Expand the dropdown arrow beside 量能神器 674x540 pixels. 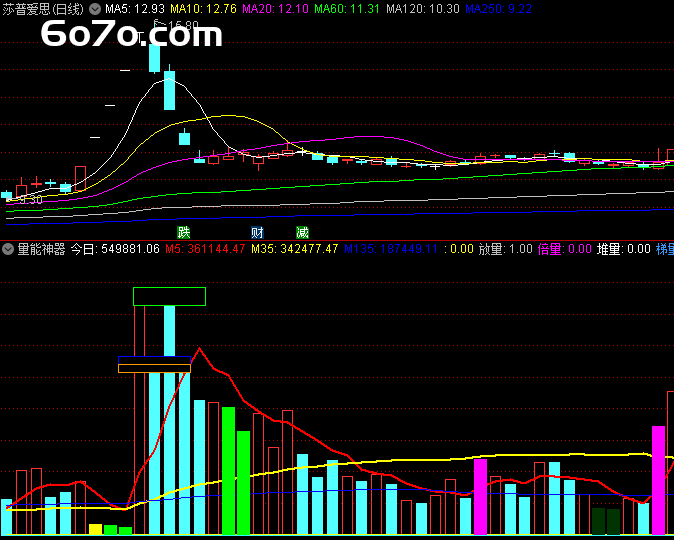tap(8, 249)
